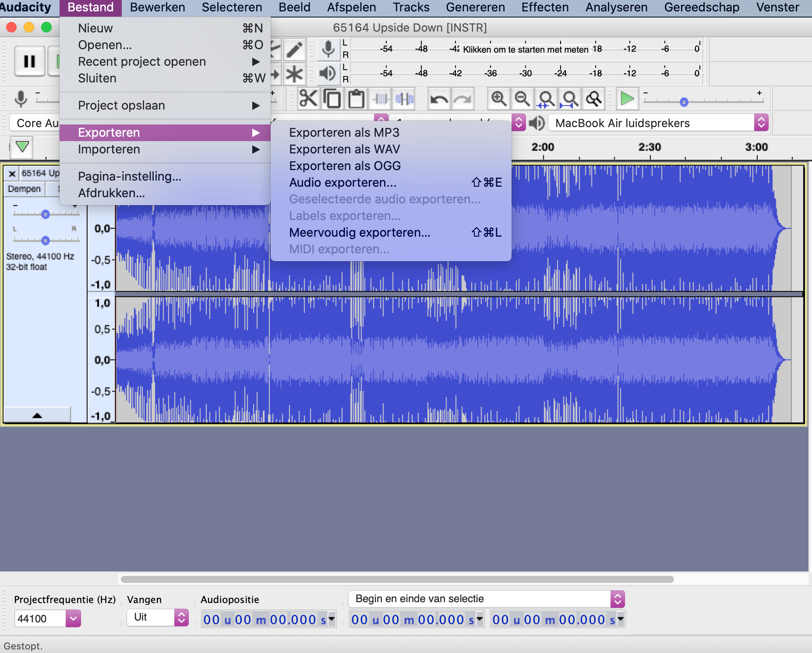Expand Project opslaan submenu
The width and height of the screenshot is (812, 653).
click(x=165, y=106)
